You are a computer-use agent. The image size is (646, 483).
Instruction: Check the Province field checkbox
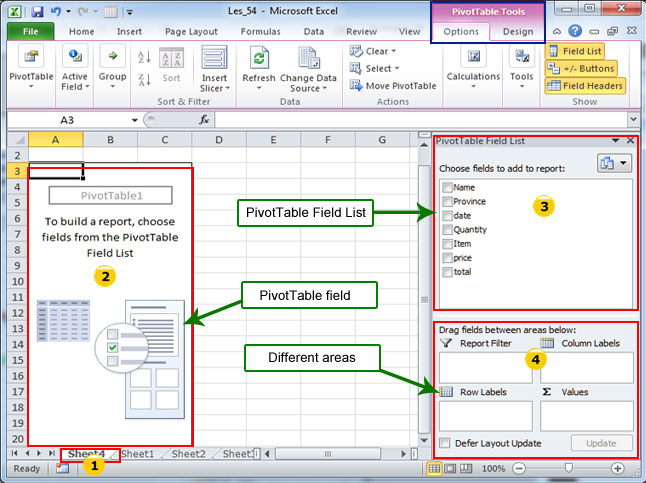[x=447, y=201]
